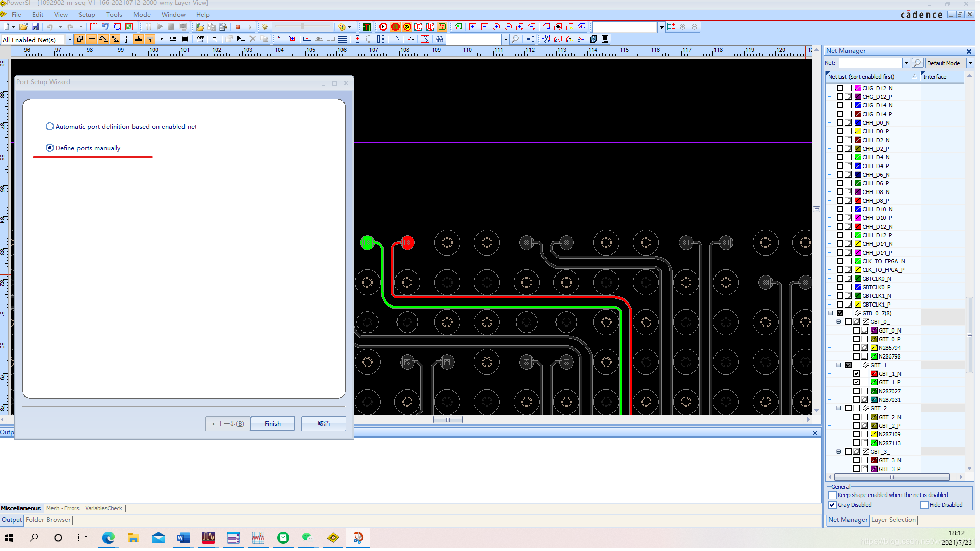Open the Default Mode dropdown
This screenshot has width=980, height=551.
pyautogui.click(x=970, y=63)
